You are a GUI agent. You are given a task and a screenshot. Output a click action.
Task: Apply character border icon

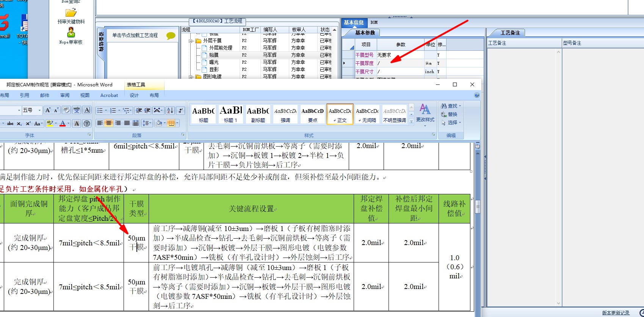87,110
